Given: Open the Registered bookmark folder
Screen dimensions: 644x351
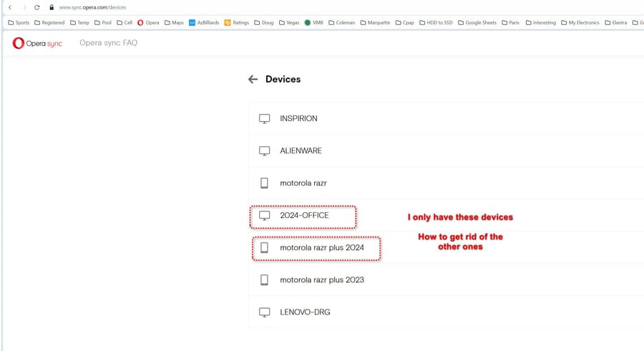Looking at the screenshot, I should [49, 23].
